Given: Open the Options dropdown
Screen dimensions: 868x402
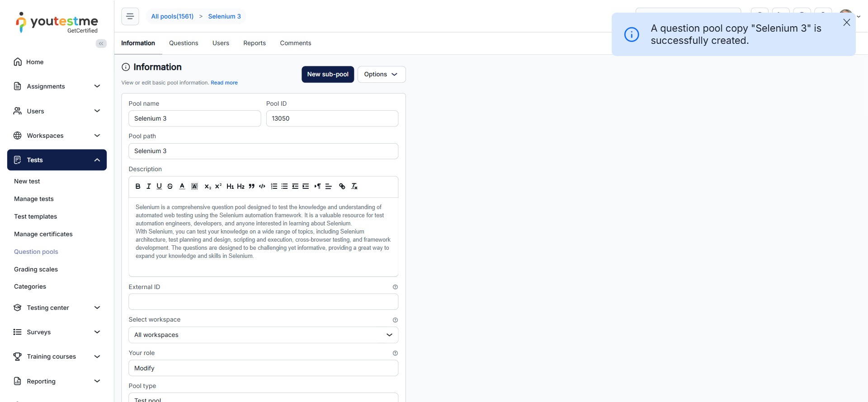Looking at the screenshot, I should click(x=381, y=75).
